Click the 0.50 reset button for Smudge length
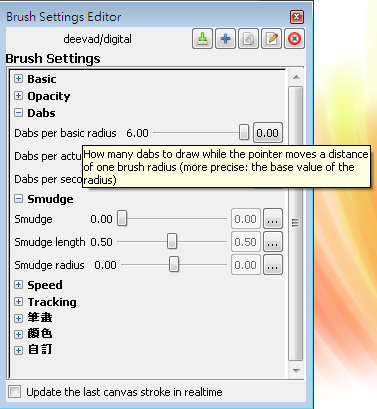Viewport: 377px width, 409px height. 246,242
